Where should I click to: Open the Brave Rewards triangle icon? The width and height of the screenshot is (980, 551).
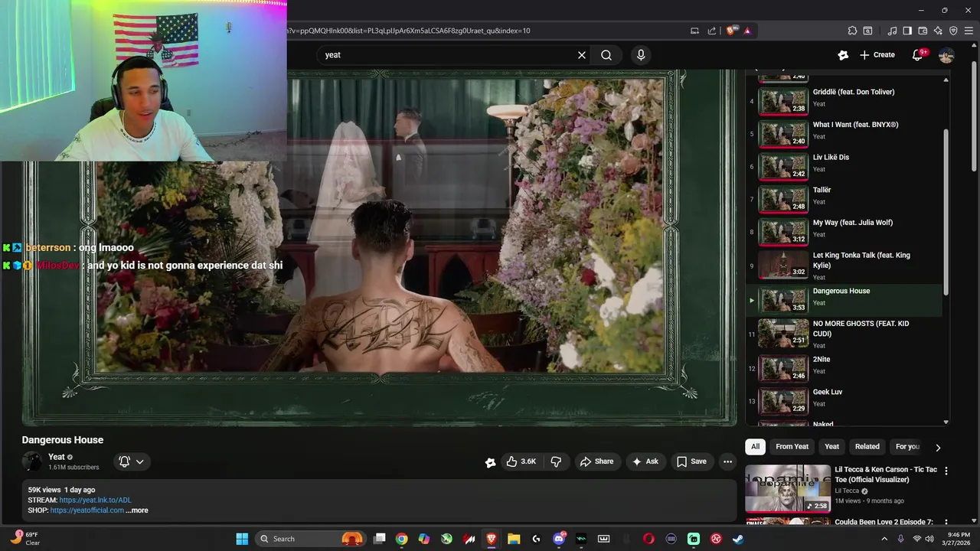(747, 31)
